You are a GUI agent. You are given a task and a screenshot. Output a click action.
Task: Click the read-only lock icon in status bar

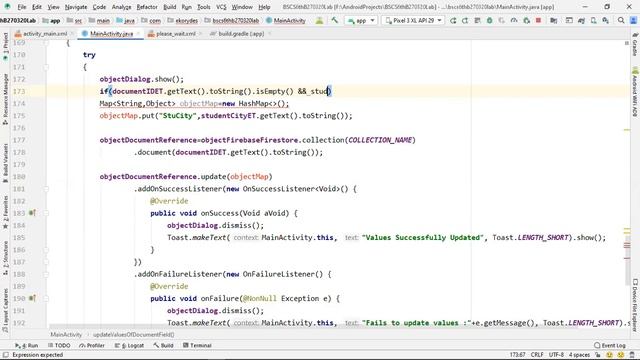(598, 355)
